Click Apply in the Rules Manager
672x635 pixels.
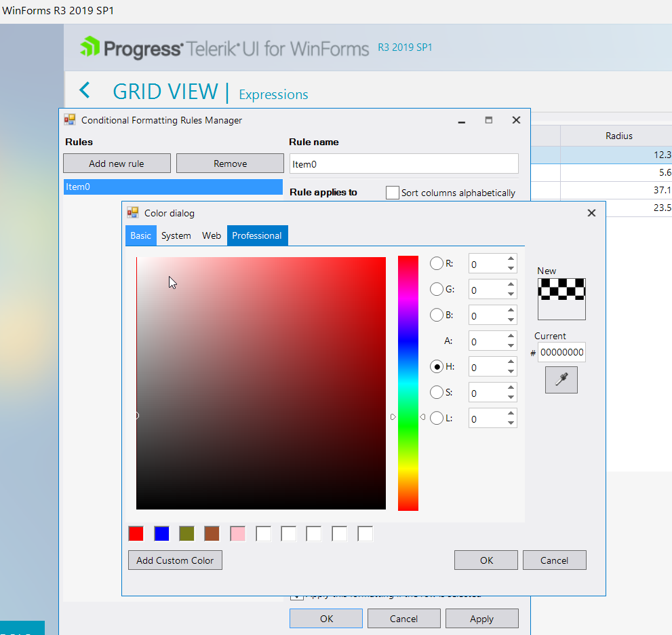click(x=481, y=619)
